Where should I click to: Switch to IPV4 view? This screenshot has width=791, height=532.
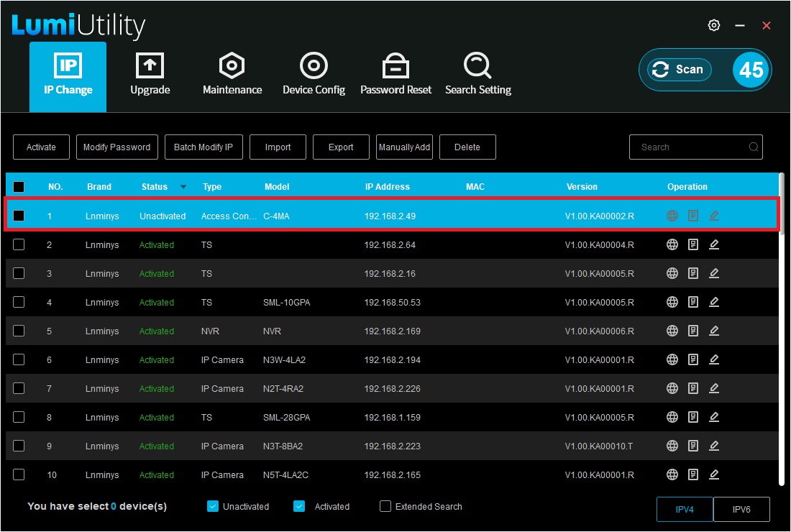point(685,509)
